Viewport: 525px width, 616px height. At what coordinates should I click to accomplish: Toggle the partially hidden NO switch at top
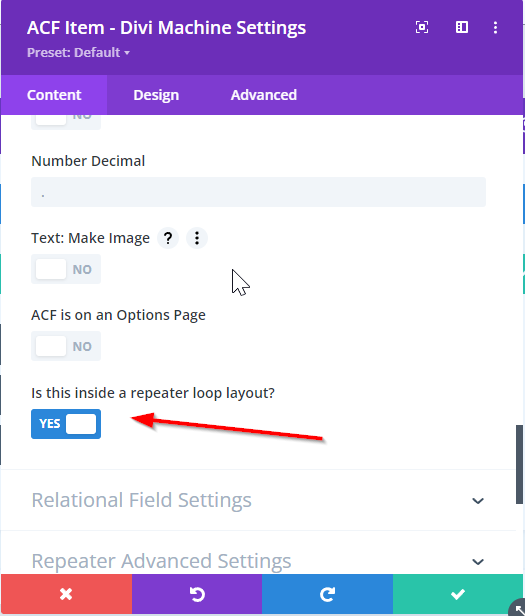point(66,122)
